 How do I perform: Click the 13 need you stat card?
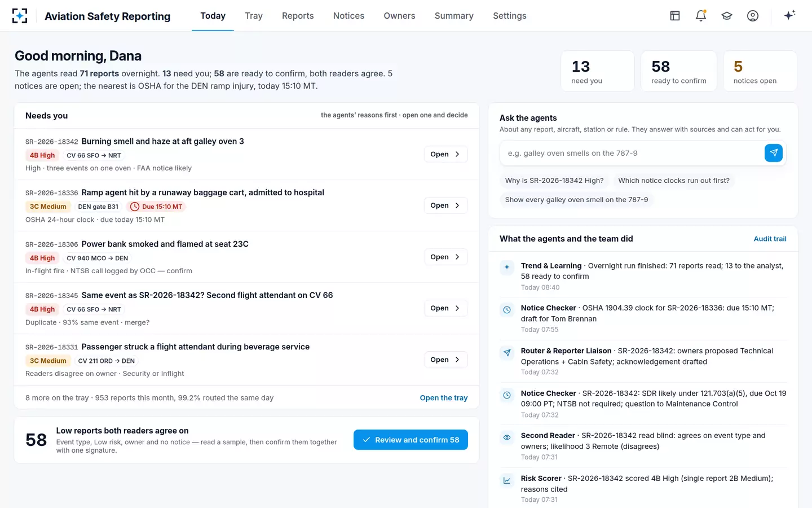point(598,71)
